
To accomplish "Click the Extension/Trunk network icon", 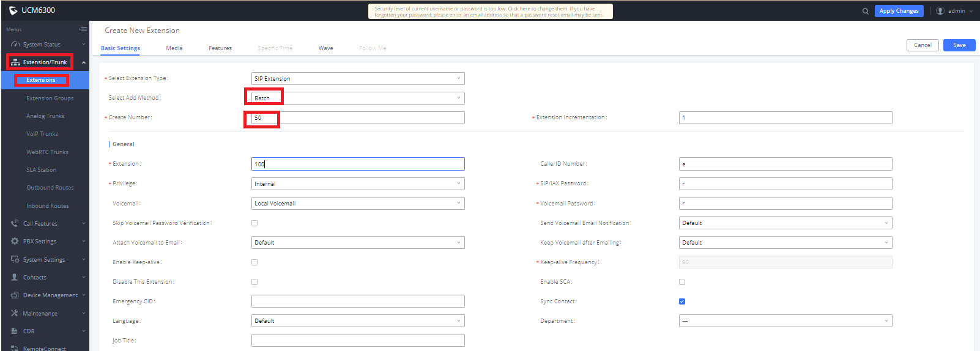I will [x=15, y=62].
